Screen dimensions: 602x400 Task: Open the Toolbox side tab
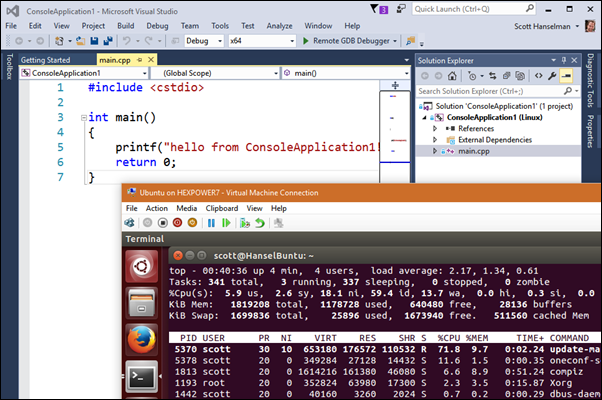pos(10,66)
